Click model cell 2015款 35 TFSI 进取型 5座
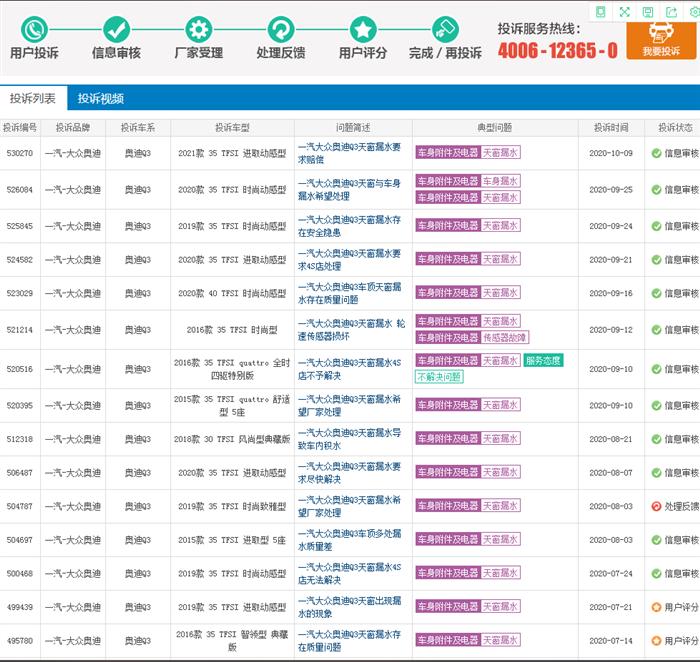700x662 pixels. coord(232,540)
